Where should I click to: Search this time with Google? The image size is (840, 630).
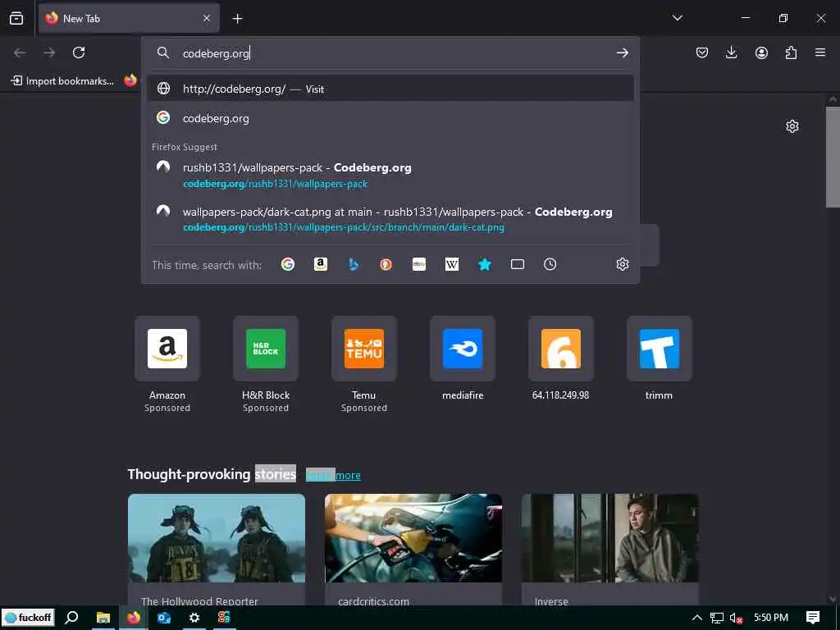288,264
